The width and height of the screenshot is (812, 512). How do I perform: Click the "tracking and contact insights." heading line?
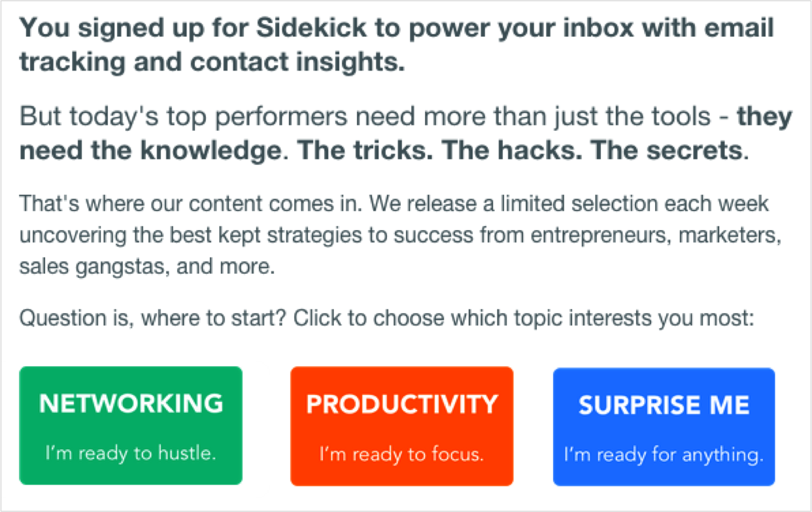212,63
